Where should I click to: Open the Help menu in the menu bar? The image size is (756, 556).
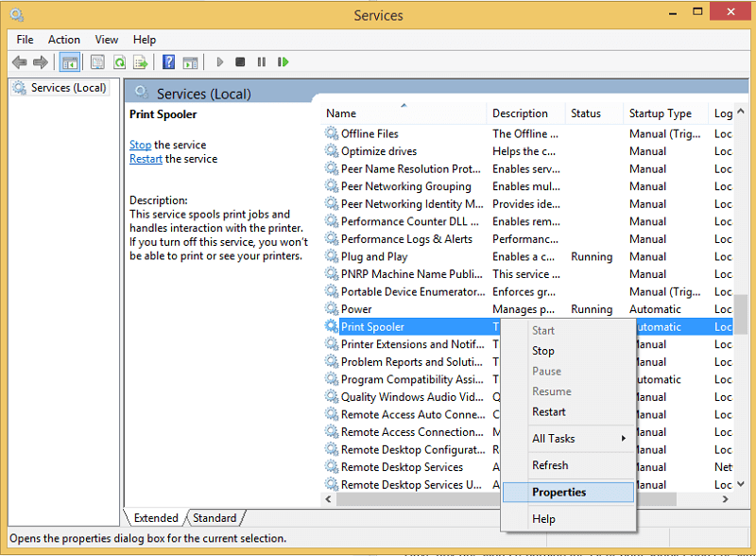click(x=145, y=40)
